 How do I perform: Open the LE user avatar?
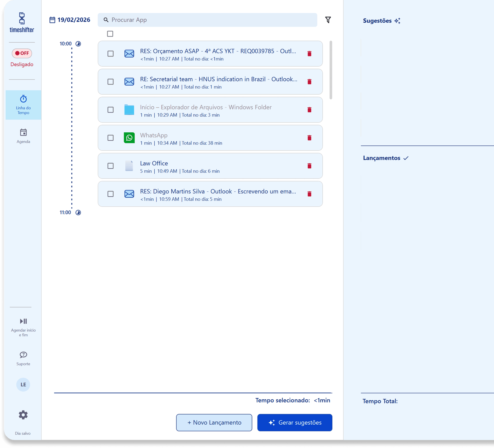(23, 385)
